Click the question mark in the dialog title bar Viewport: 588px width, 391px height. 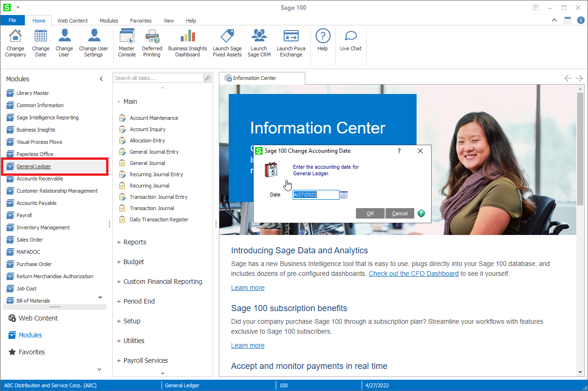(399, 151)
